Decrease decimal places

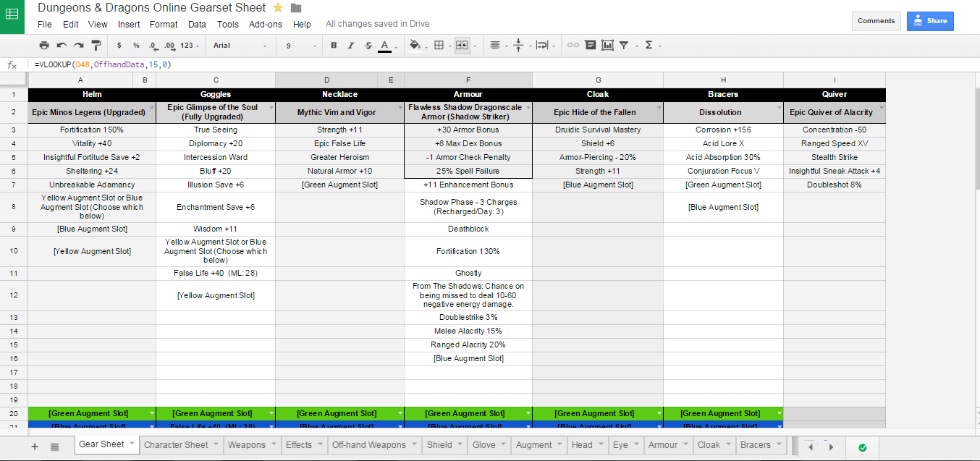click(153, 45)
